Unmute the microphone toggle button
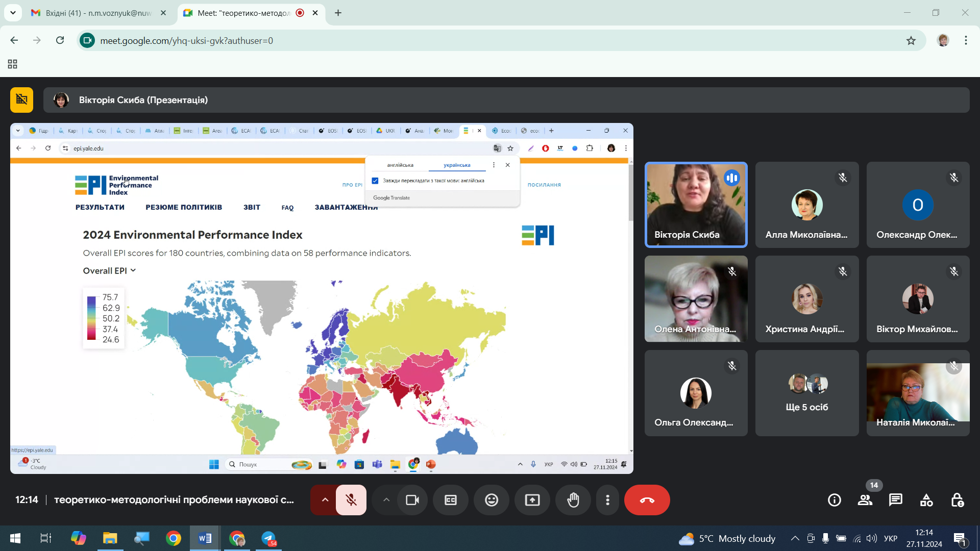This screenshot has width=980, height=551. point(351,500)
